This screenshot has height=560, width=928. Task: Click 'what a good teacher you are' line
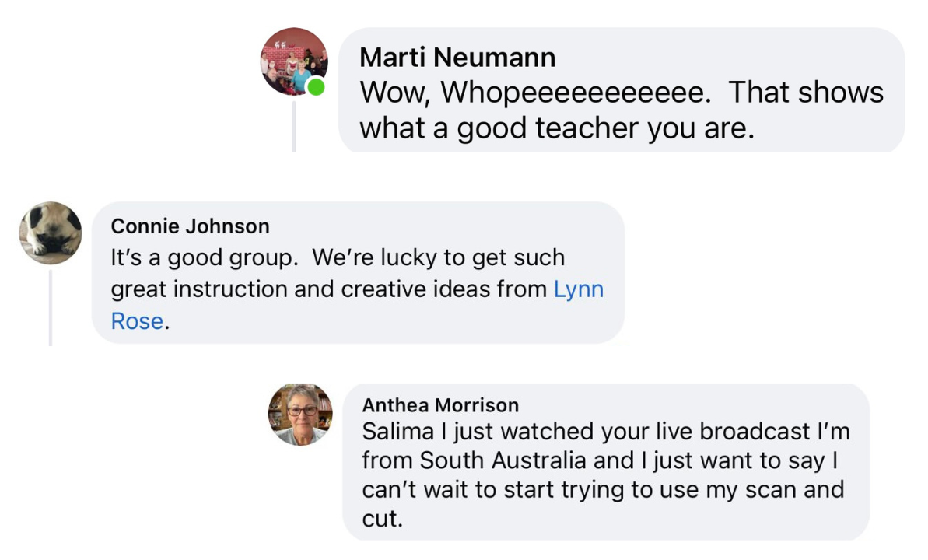point(557,128)
